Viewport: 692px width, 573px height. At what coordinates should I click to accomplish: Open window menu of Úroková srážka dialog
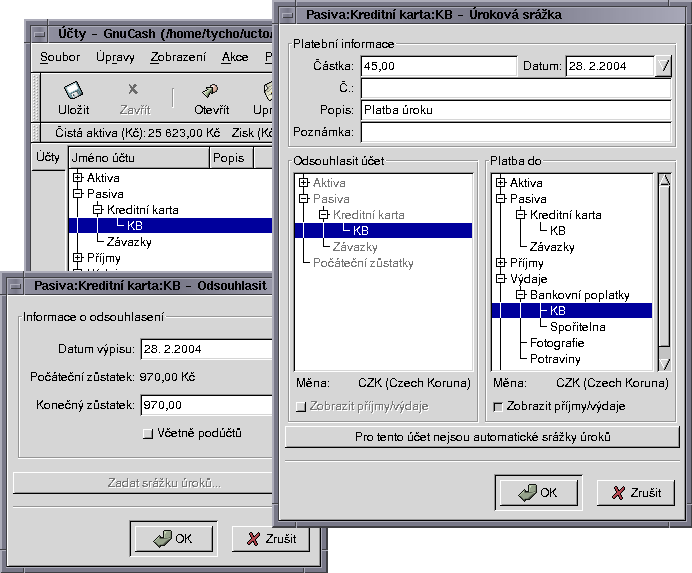pyautogui.click(x=288, y=15)
